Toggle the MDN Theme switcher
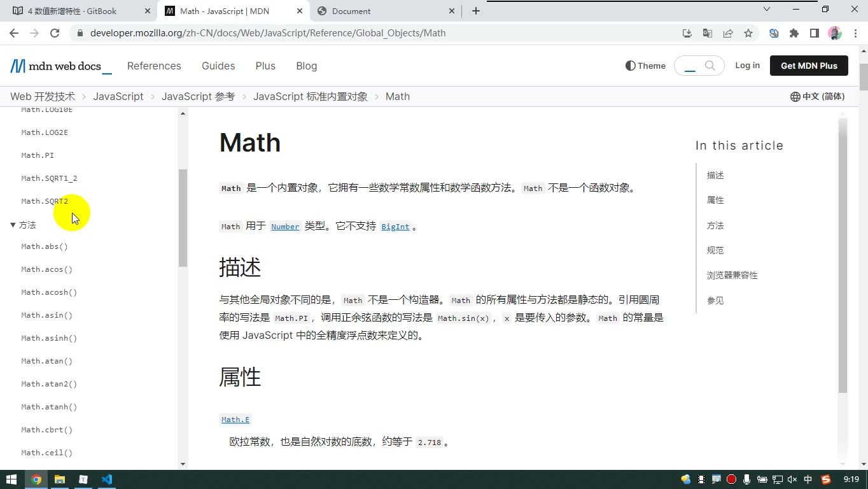 point(645,66)
